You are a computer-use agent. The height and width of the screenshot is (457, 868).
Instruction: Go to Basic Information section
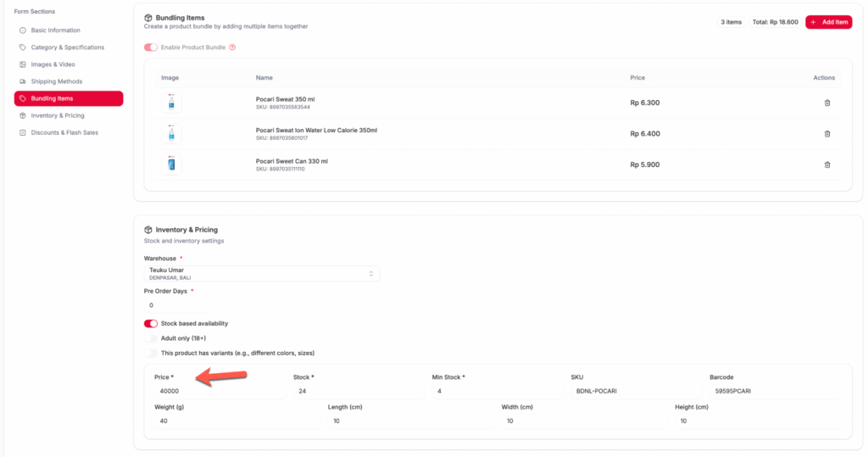tap(55, 31)
